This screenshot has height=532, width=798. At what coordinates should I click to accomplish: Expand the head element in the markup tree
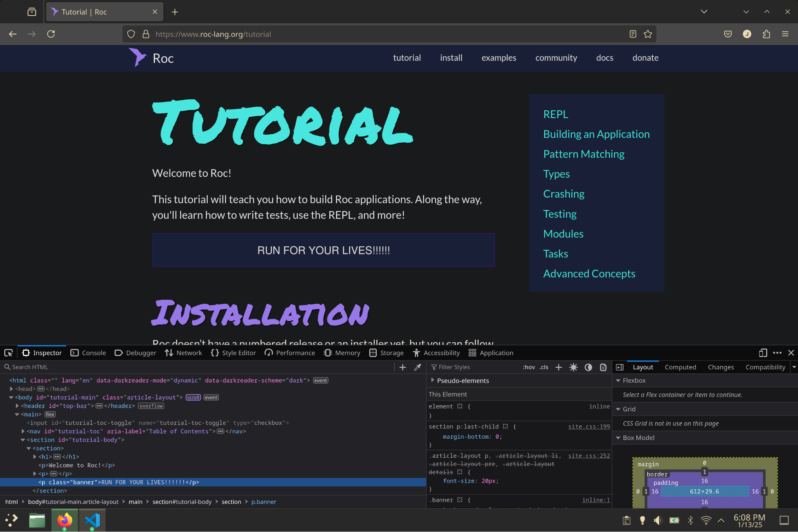click(x=11, y=389)
